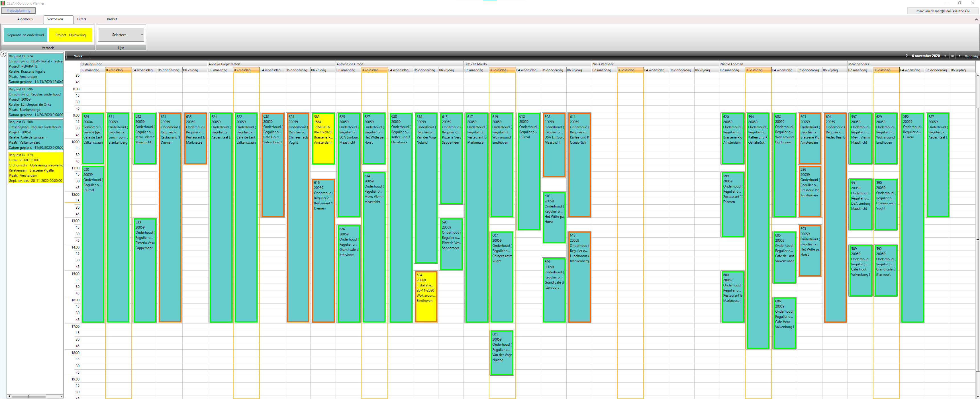Viewport: 980px width, 399px height.
Task: Open appointment 631 Lunchroom Blankenberge
Action: tap(118, 218)
